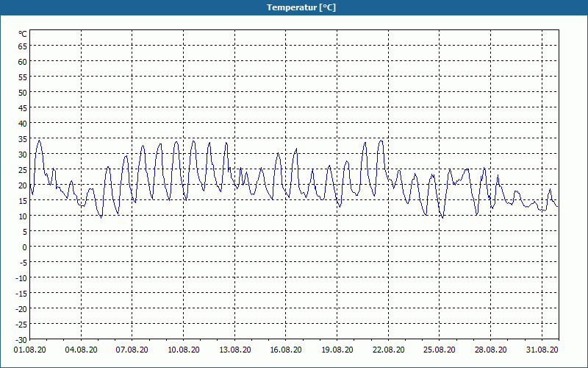Select the 15 value on the y-axis

(x=23, y=200)
